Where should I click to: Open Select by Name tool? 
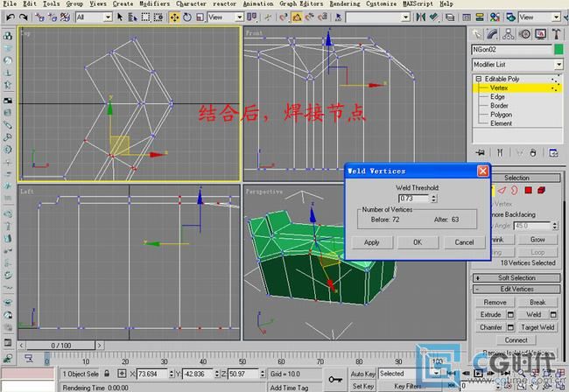pos(132,17)
